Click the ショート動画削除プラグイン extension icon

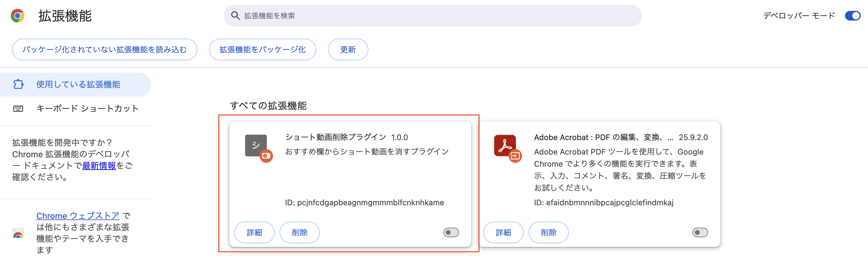[256, 145]
